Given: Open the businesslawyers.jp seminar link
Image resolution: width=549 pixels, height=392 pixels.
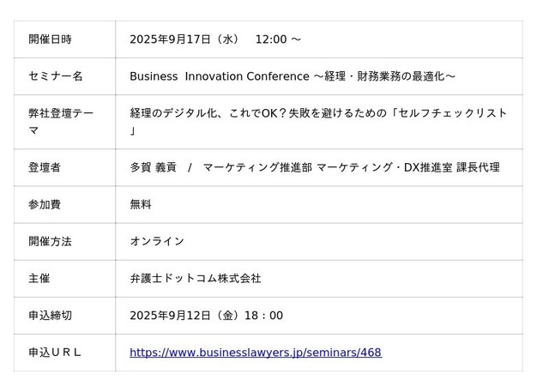Looking at the screenshot, I should click(255, 353).
